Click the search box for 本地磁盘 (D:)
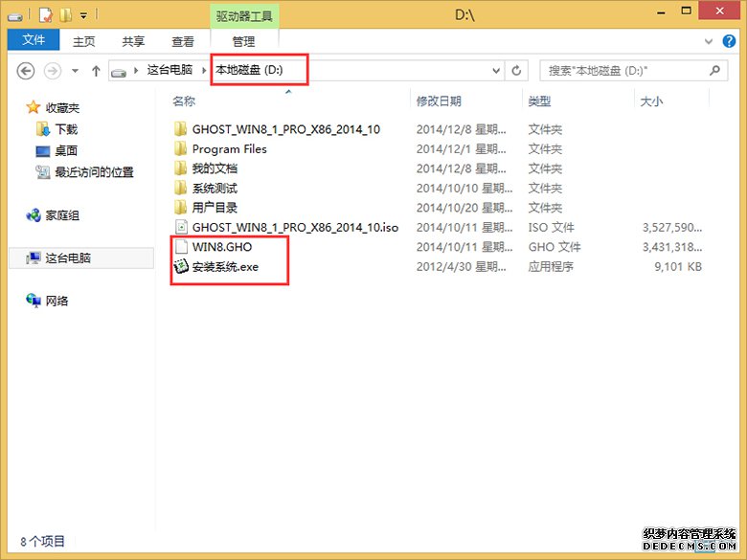This screenshot has width=747, height=560. point(633,71)
